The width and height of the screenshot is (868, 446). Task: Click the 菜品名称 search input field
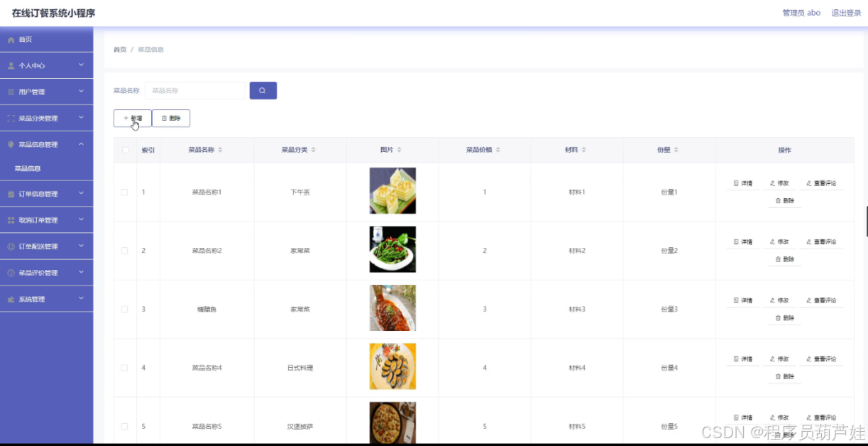point(195,91)
